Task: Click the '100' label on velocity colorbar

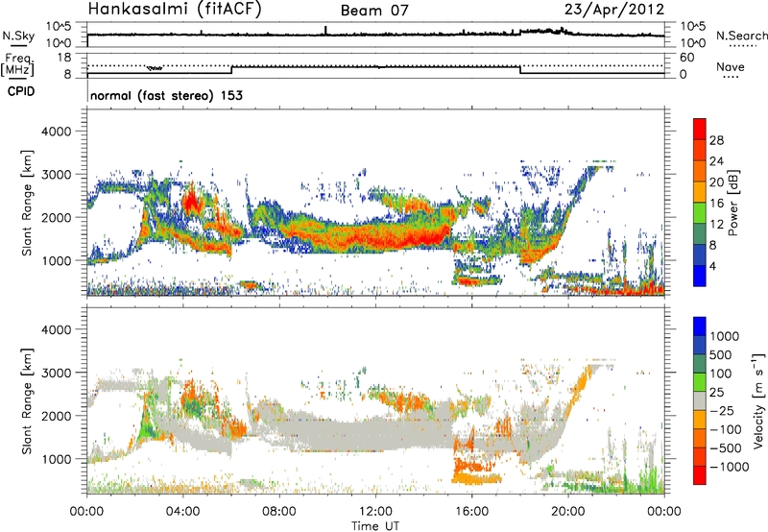Action: (720, 374)
